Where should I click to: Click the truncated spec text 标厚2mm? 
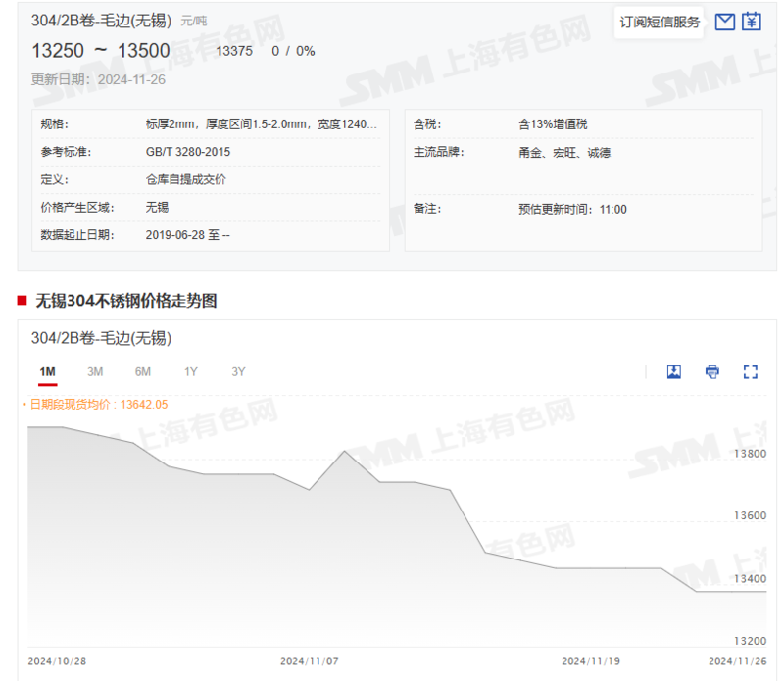(261, 124)
